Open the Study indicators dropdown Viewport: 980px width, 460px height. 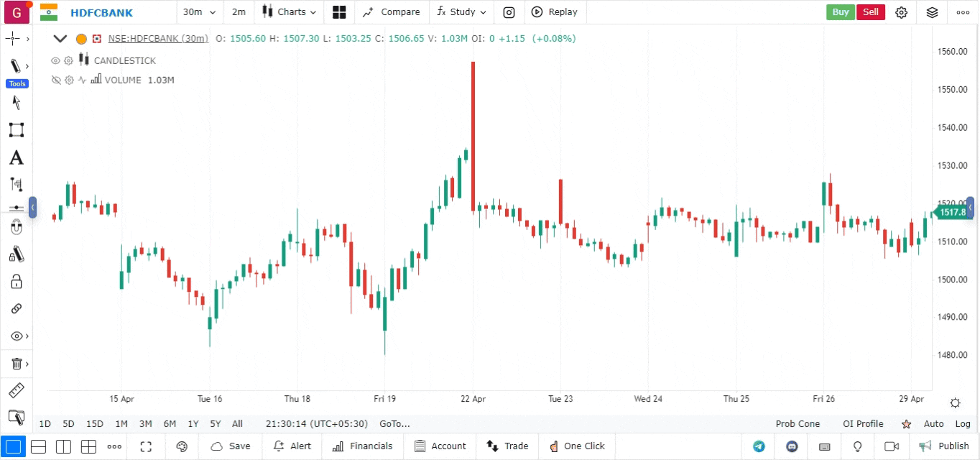[462, 12]
